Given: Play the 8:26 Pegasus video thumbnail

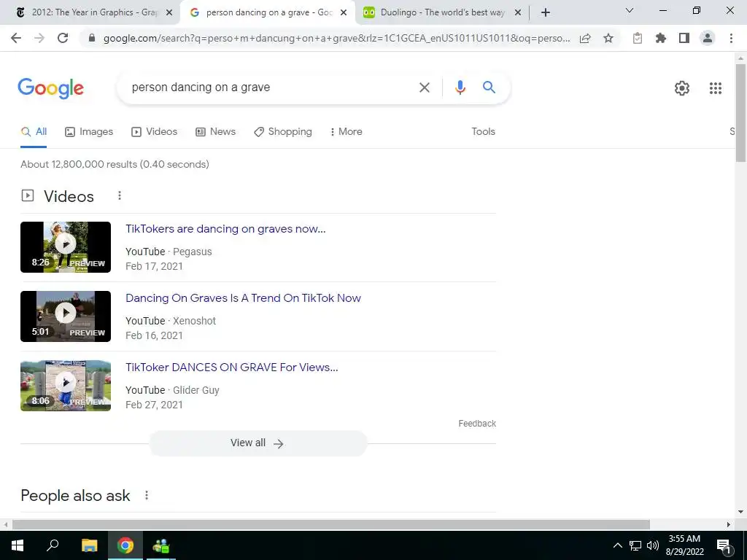Looking at the screenshot, I should (x=66, y=247).
